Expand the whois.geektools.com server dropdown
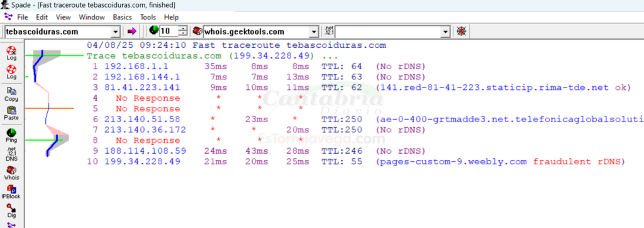644x228 pixels. tap(314, 31)
